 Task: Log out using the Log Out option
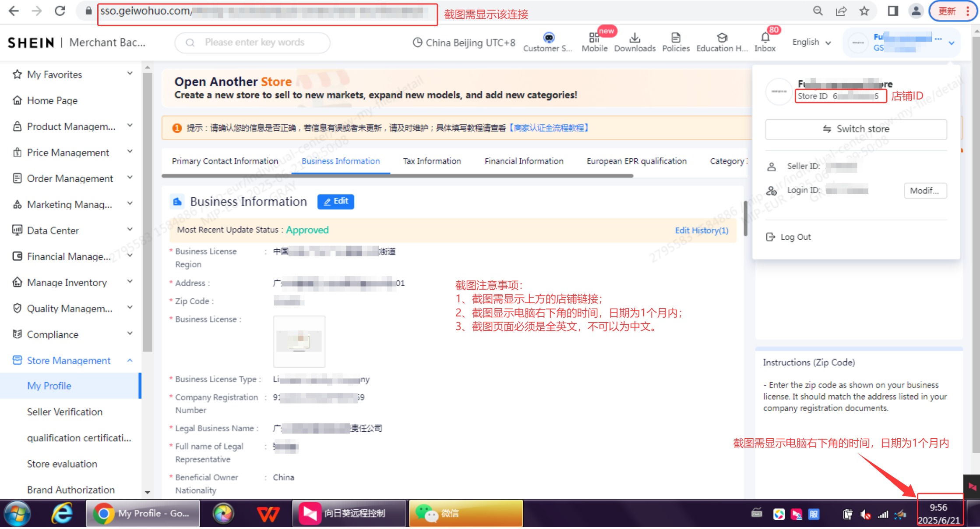click(795, 237)
